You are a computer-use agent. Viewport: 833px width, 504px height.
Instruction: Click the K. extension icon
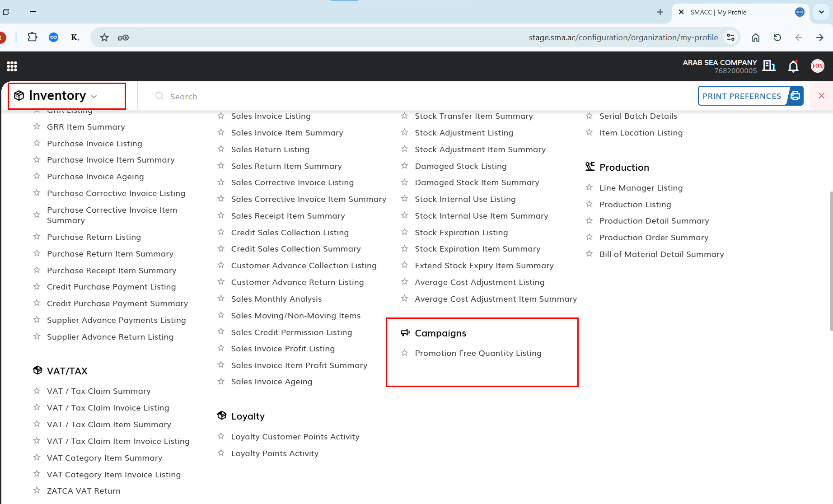[x=75, y=37]
